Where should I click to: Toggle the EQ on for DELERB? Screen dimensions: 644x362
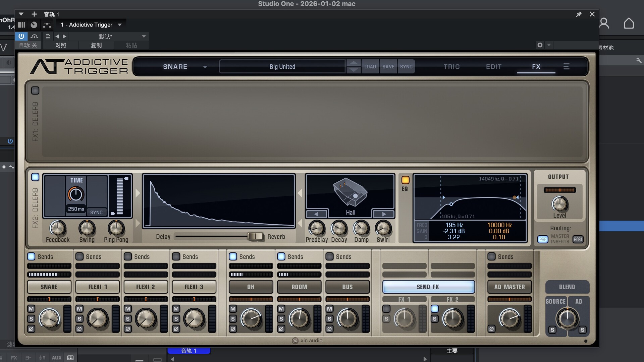405,180
